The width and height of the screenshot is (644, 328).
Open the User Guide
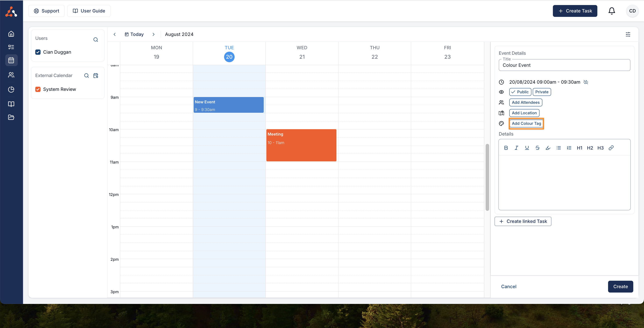(x=89, y=11)
